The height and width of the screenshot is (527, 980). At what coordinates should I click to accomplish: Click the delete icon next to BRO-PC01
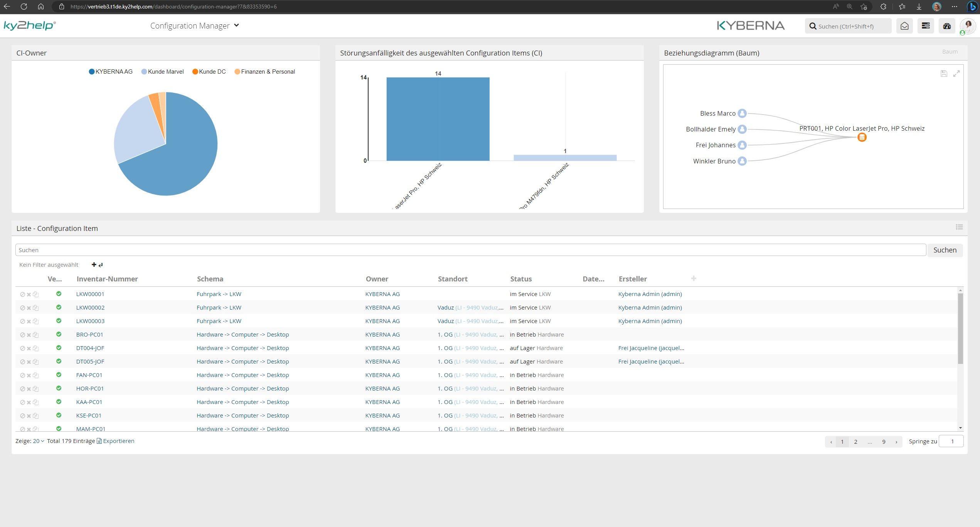(29, 334)
